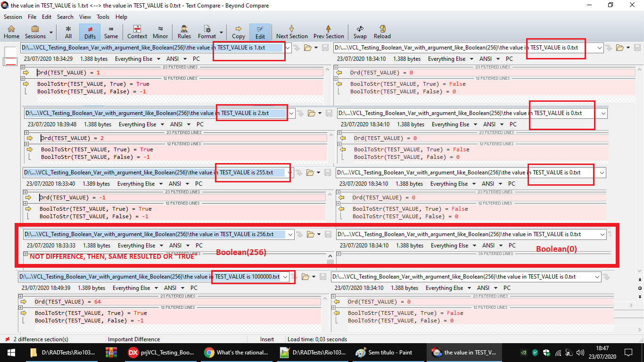This screenshot has width=644, height=362.
Task: Click the text line Ord(TEST_VALUE) = 64
Action: pos(68,302)
